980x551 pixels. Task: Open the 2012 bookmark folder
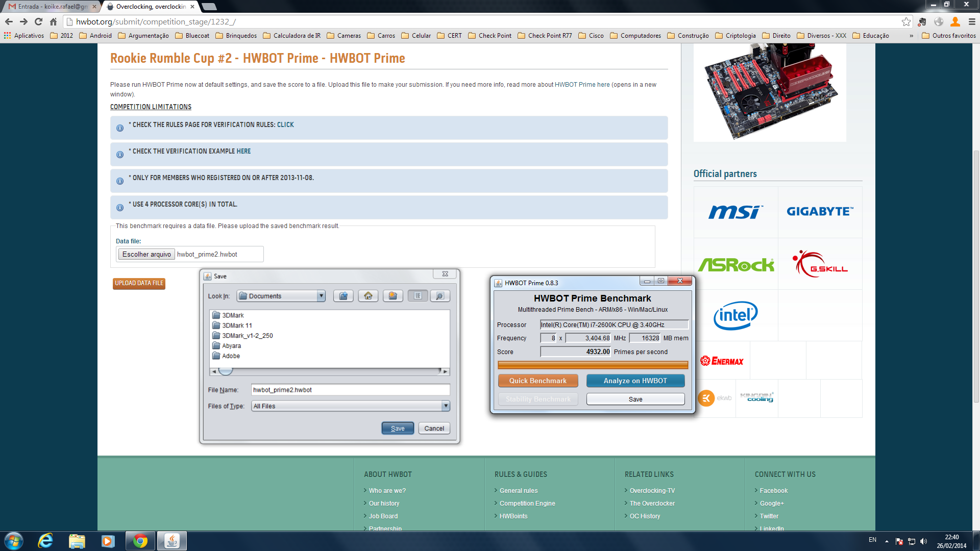(x=61, y=36)
